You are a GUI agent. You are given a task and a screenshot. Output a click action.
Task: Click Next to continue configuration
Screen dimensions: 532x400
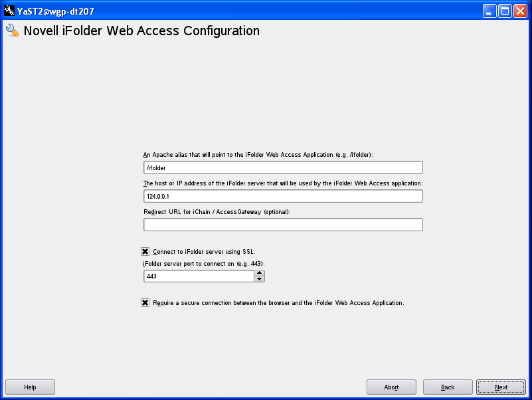coord(501,387)
